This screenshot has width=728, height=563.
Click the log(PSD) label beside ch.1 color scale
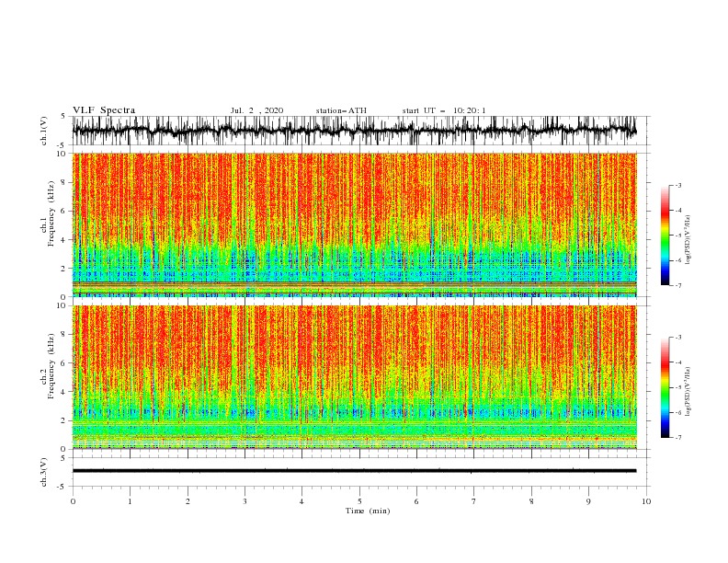coord(688,240)
